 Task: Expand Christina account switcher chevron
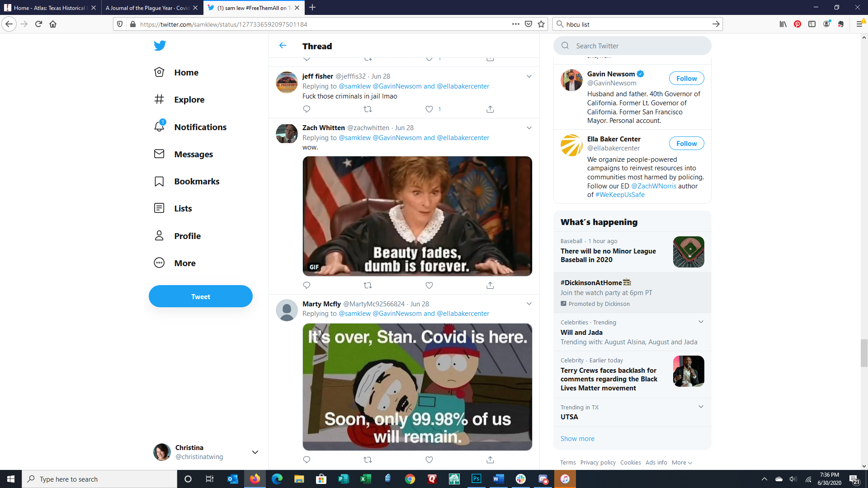tap(255, 452)
